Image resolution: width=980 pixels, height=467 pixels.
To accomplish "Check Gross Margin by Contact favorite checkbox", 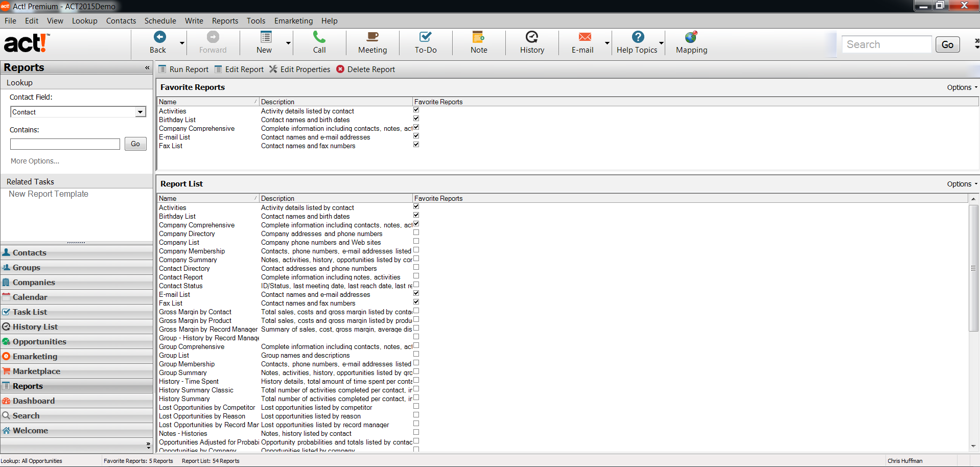I will pyautogui.click(x=416, y=311).
